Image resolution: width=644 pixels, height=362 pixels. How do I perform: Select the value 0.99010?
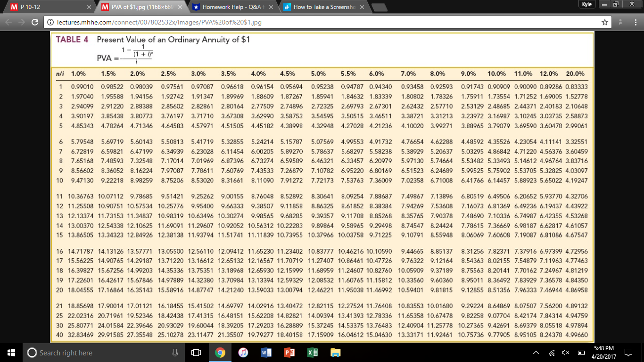[x=83, y=87]
